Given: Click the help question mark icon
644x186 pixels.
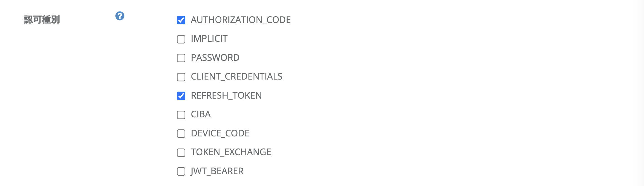Looking at the screenshot, I should (x=120, y=16).
